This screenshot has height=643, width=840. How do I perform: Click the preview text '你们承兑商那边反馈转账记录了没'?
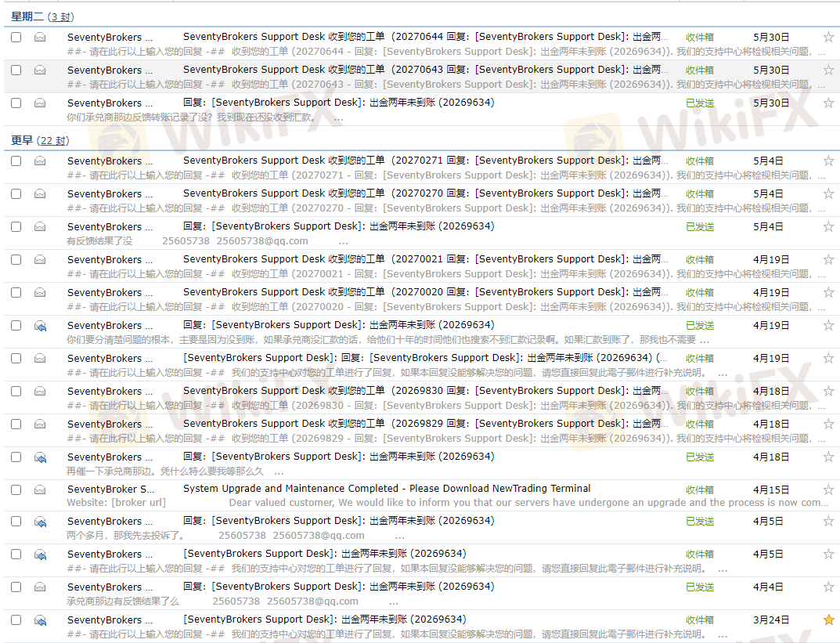[191, 117]
